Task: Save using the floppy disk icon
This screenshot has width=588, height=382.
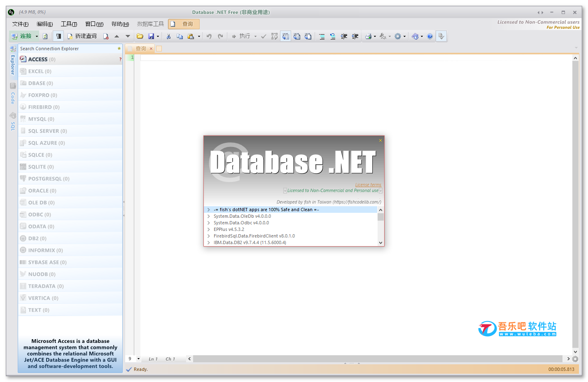Action: click(x=151, y=36)
